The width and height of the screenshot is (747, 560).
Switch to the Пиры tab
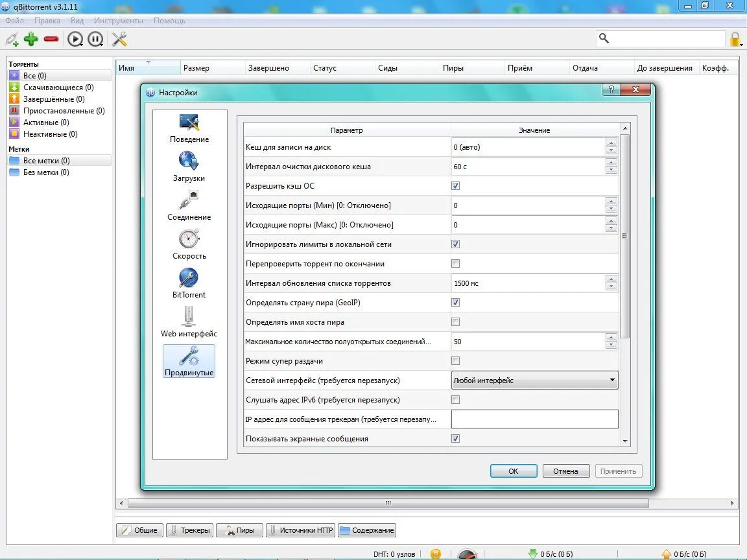(240, 530)
